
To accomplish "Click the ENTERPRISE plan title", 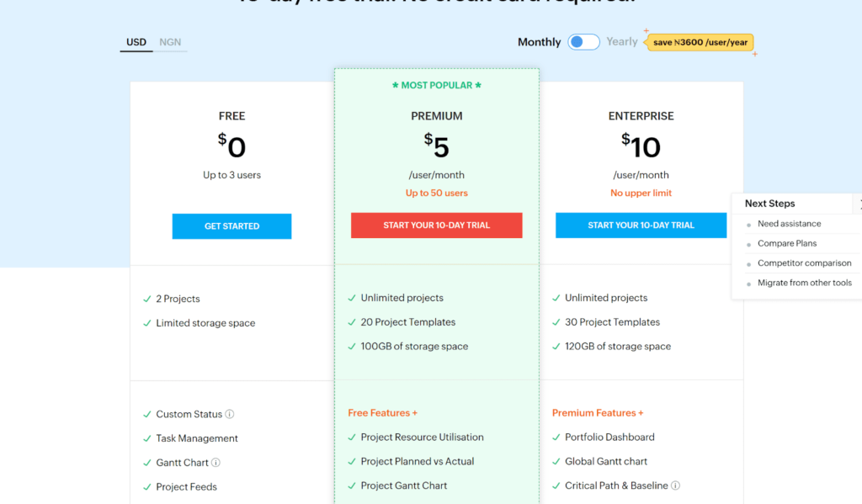I will 641,116.
